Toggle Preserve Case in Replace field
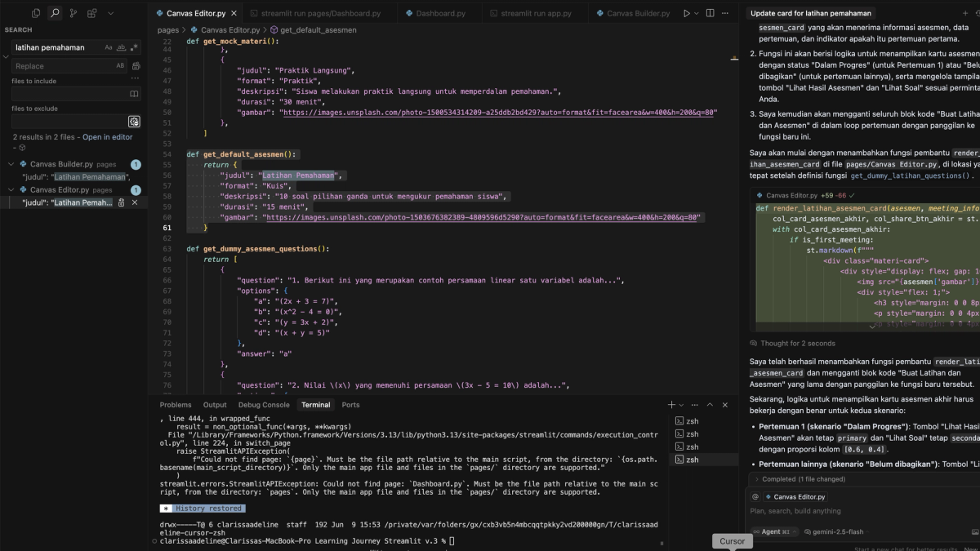This screenshot has height=551, width=980. [x=120, y=66]
